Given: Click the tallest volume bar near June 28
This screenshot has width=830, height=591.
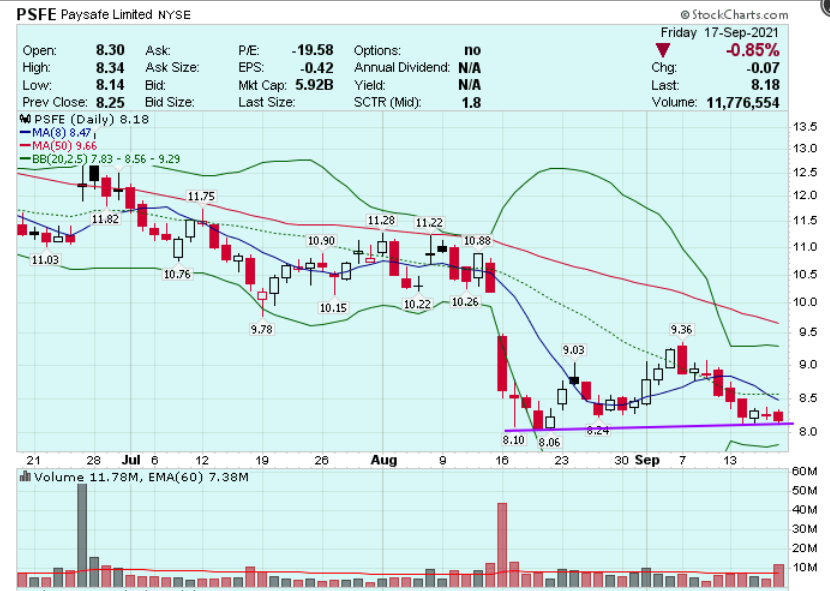Looking at the screenshot, I should (x=82, y=535).
